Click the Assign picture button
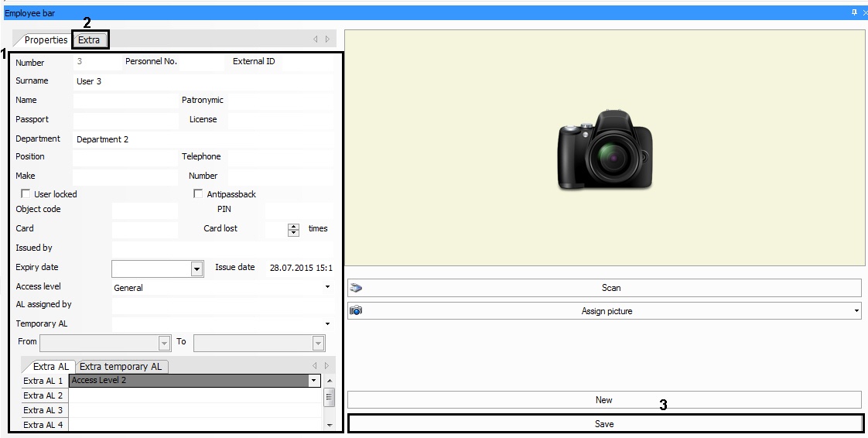Image resolution: width=868 pixels, height=438 pixels. [604, 310]
